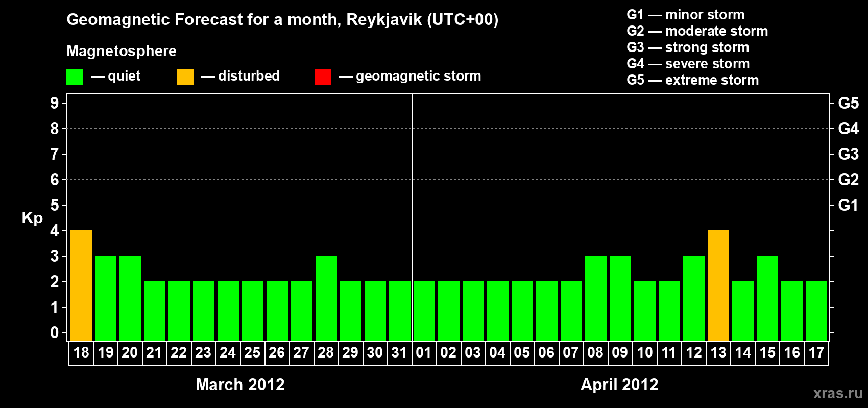Screen dimensions: 868x408
Task: Click the 'G4 — severe storm' legend text
Action: 688,64
